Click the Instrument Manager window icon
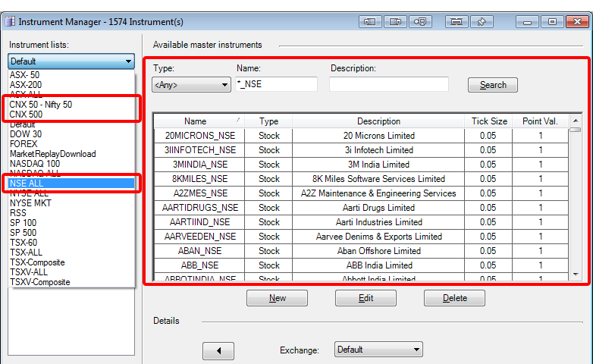 point(9,21)
